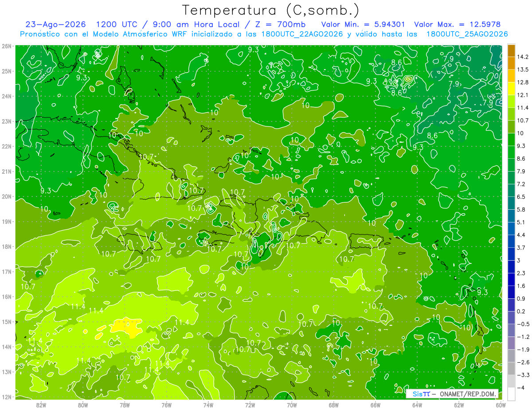Select valid-until stamp "1800UTC_25AGO2026"
The height and width of the screenshot is (411, 532).
(467, 34)
